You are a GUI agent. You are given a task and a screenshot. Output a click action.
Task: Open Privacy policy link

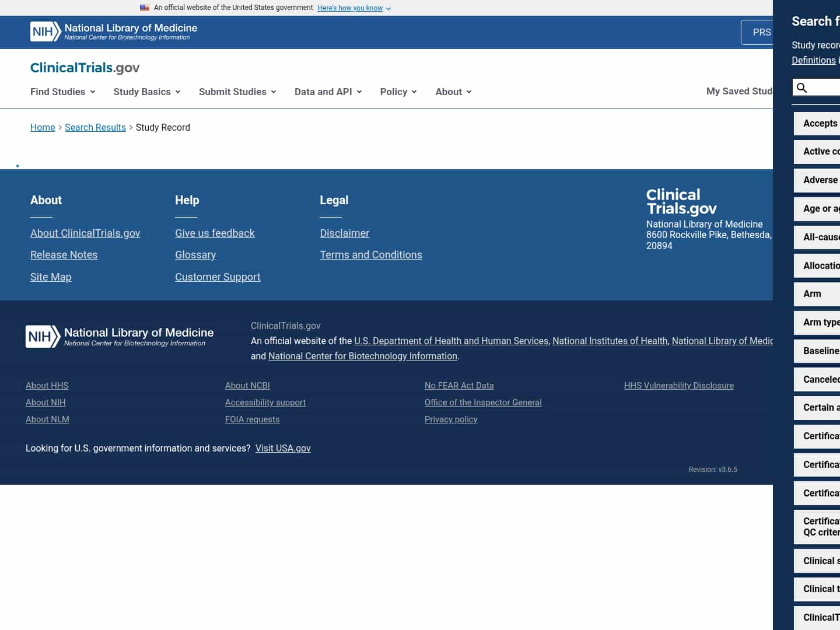451,419
